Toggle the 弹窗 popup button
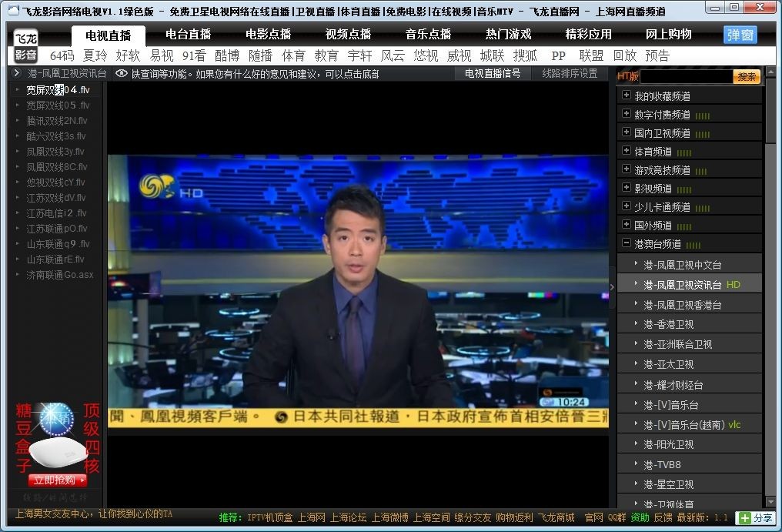782x532 pixels. [x=740, y=35]
